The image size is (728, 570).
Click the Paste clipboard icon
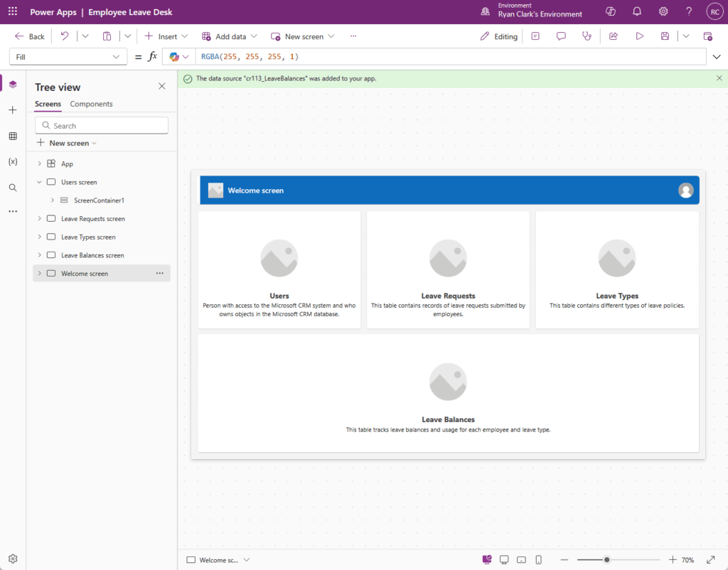click(x=107, y=36)
